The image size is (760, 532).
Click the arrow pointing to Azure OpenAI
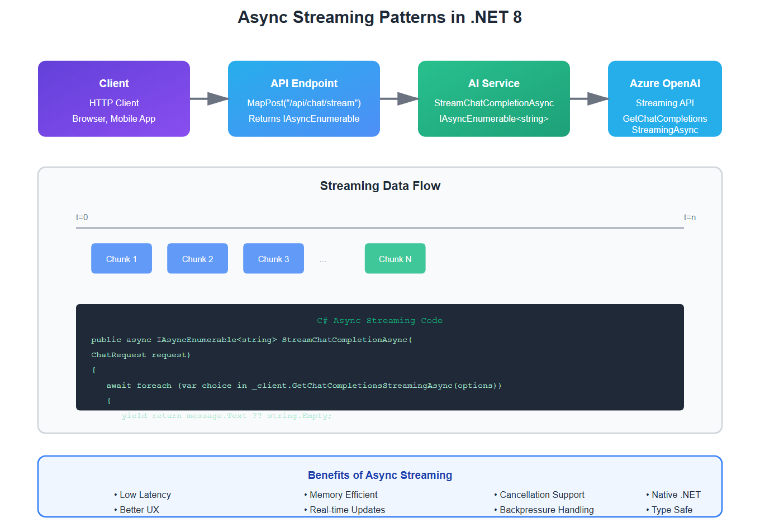(x=589, y=99)
